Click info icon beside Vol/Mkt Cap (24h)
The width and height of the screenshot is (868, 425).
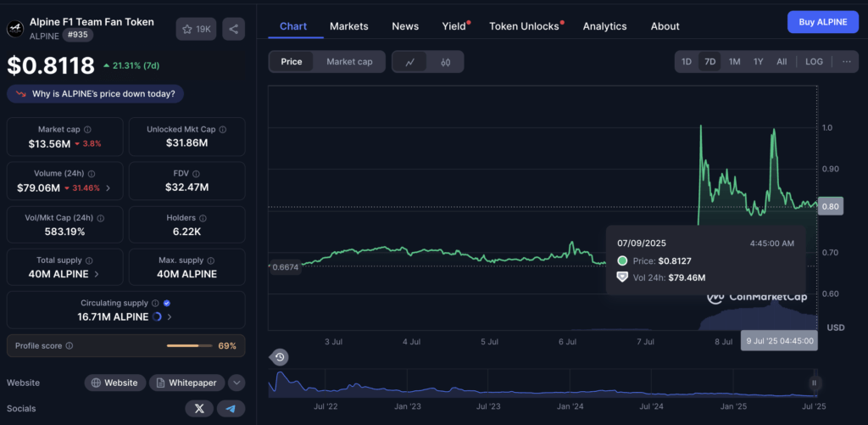pos(101,218)
